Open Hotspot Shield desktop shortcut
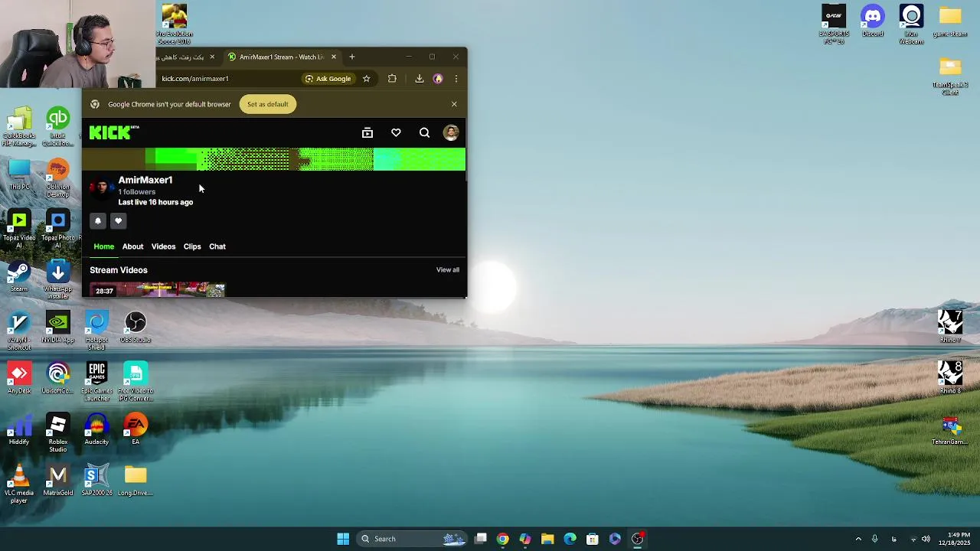The image size is (980, 551). click(x=96, y=331)
